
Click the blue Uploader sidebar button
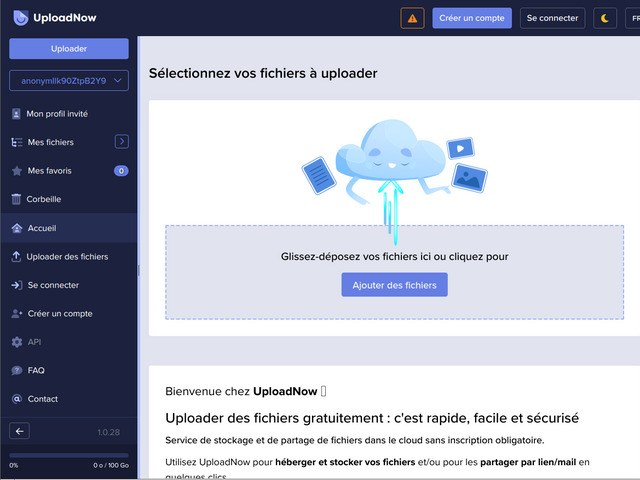(x=69, y=49)
